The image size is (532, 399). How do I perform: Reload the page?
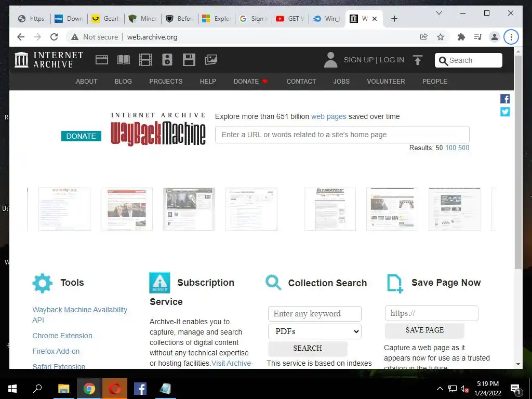pos(54,37)
